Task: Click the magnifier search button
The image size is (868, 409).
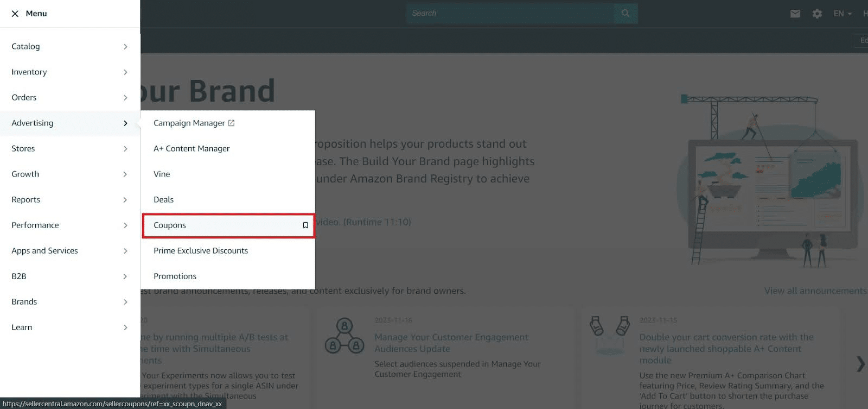Action: (x=626, y=14)
